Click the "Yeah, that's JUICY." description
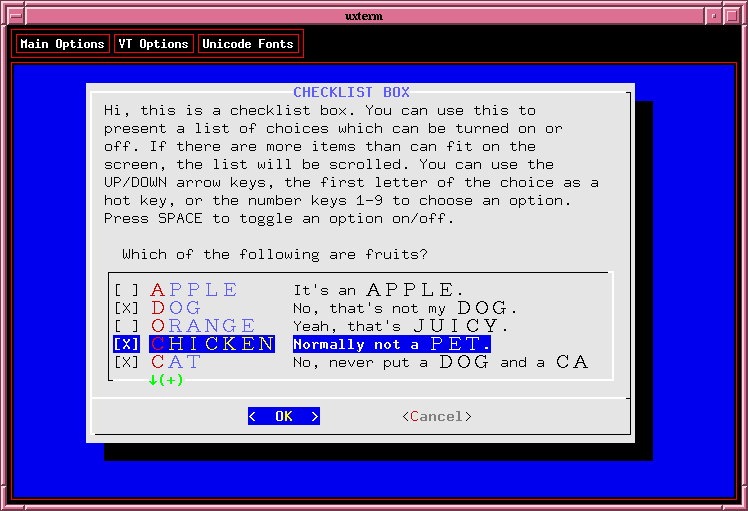 point(400,326)
